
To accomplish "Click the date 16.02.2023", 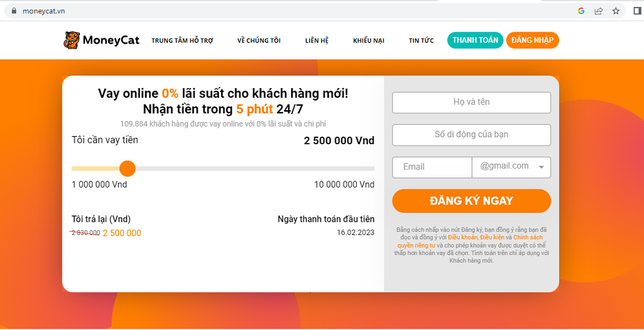I will [x=356, y=232].
